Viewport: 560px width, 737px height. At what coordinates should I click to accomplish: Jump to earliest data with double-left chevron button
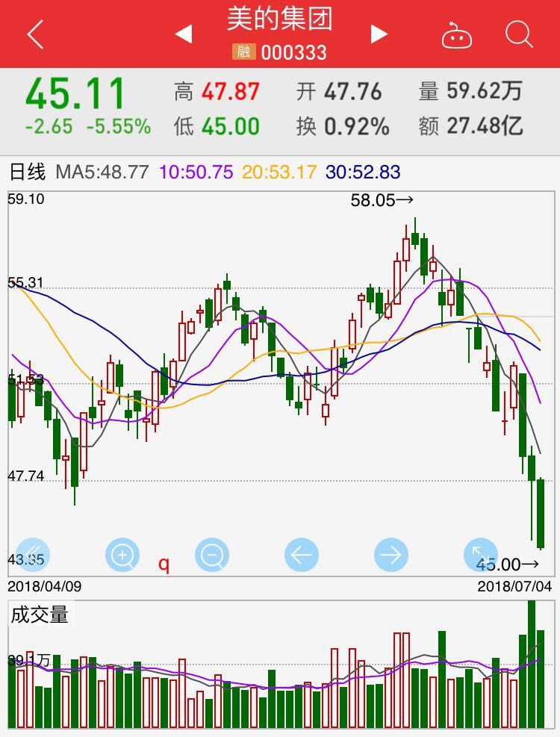pyautogui.click(x=32, y=555)
